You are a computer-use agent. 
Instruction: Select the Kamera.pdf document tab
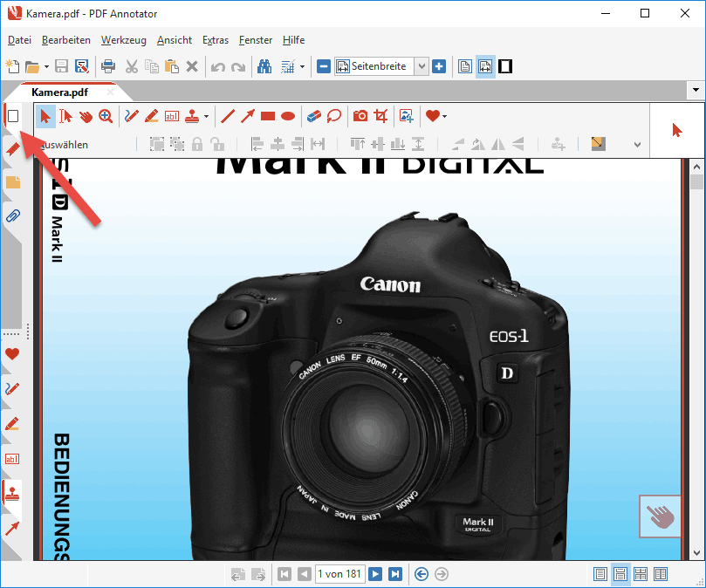(59, 92)
